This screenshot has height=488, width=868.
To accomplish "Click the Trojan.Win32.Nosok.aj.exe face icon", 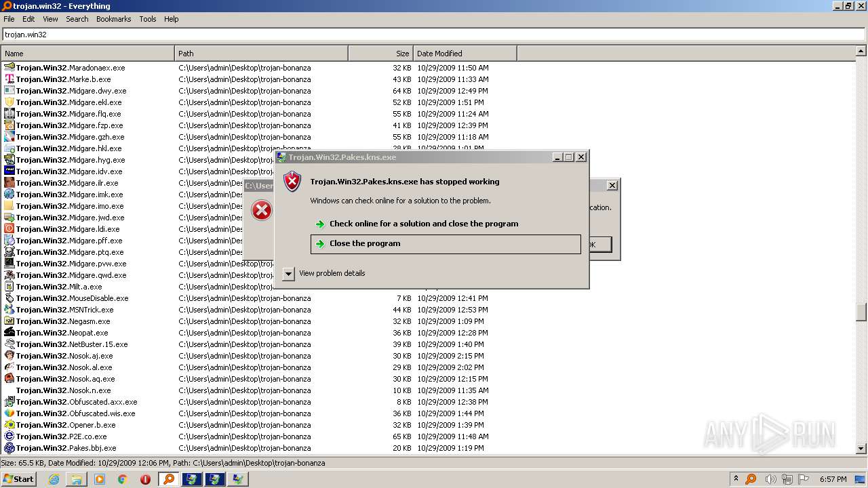I will tap(9, 356).
